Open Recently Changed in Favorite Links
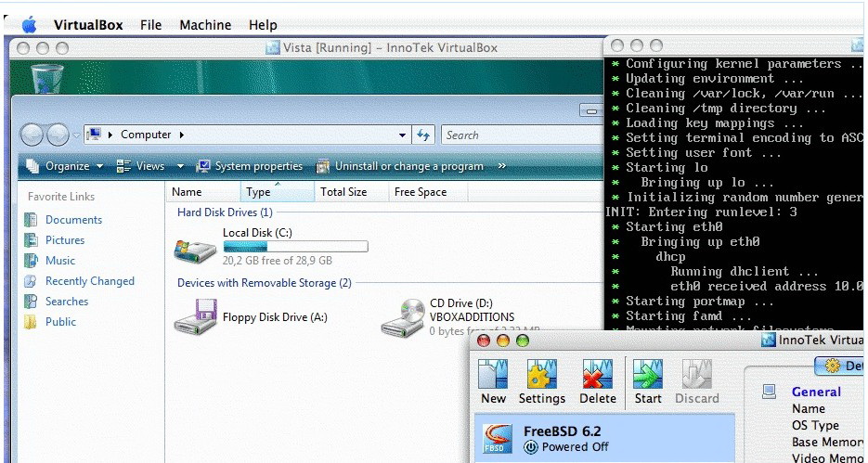 pos(90,281)
